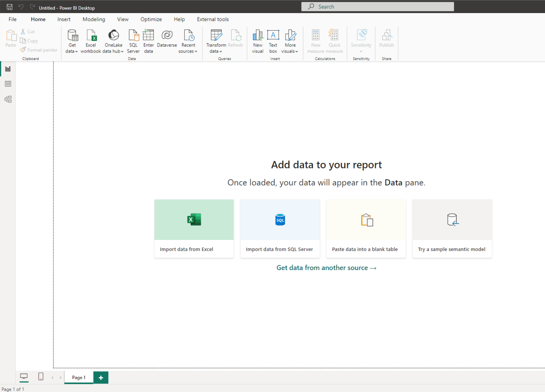Viewport: 545px width, 392px height.
Task: Click Paste data into a blank table card
Action: click(366, 229)
